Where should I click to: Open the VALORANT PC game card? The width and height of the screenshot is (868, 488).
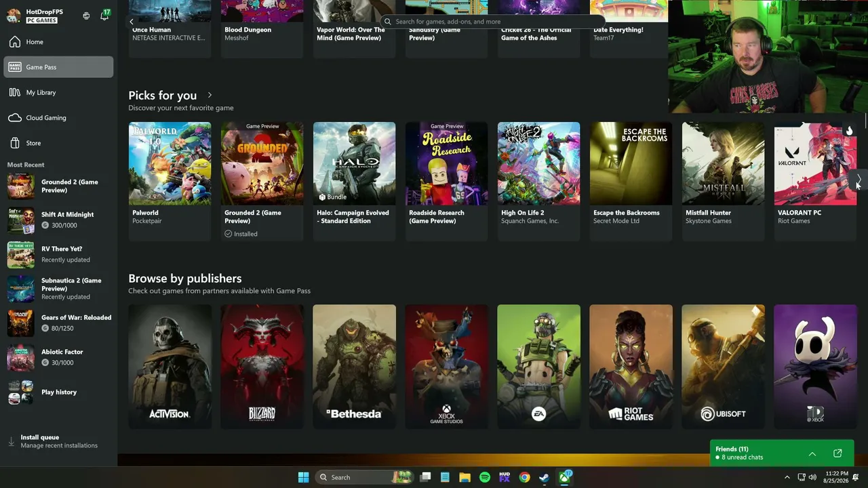tap(816, 181)
